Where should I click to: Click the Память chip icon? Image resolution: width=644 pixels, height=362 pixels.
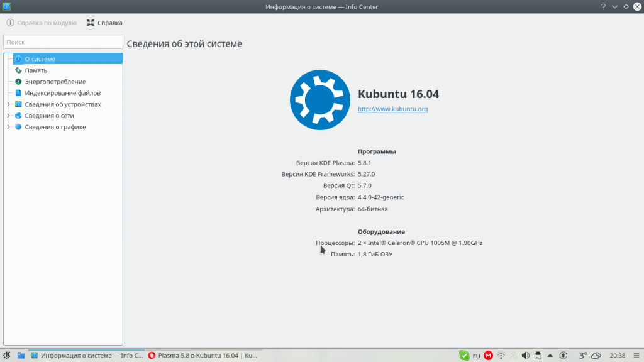(x=18, y=70)
